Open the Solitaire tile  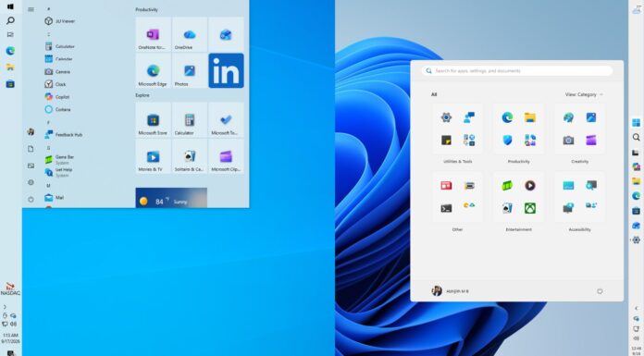(x=190, y=156)
